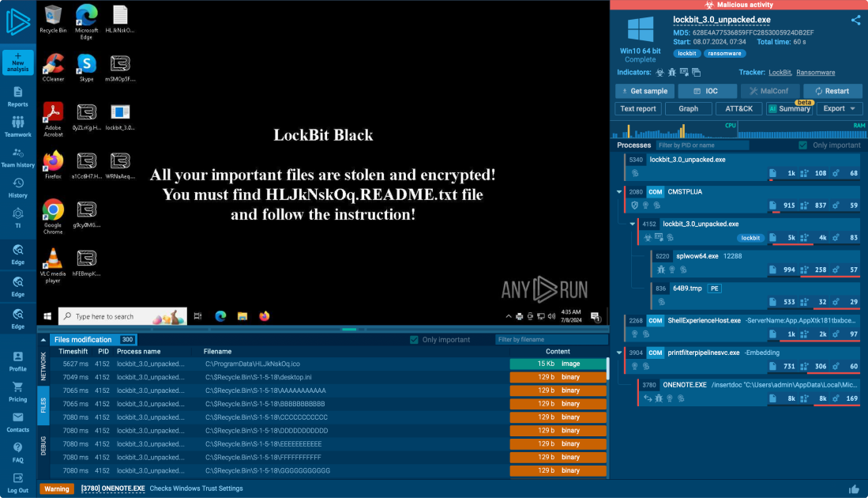This screenshot has width=868, height=498.
Task: Click Recycle Bin desktop icon
Action: coord(53,19)
